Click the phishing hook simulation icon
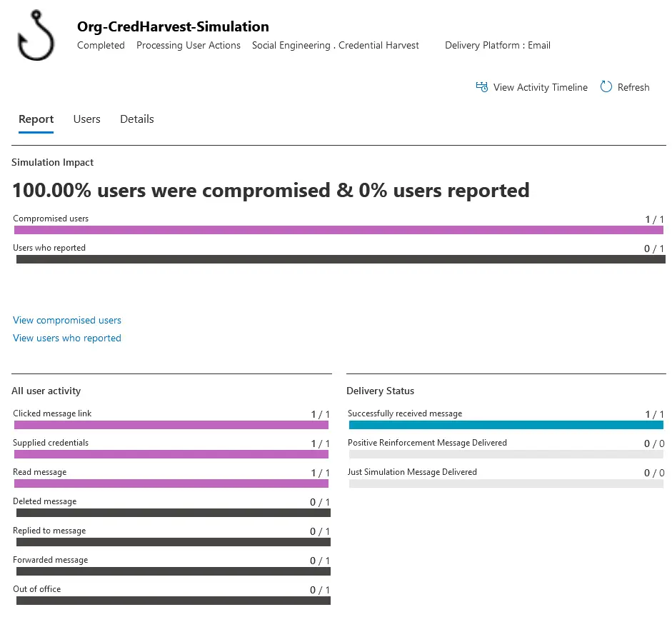 click(35, 37)
